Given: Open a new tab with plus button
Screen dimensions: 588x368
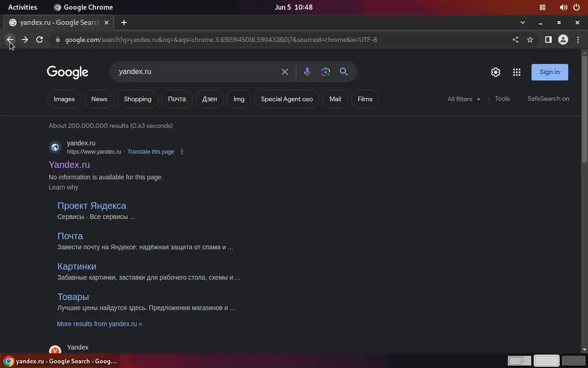Looking at the screenshot, I should (x=124, y=23).
